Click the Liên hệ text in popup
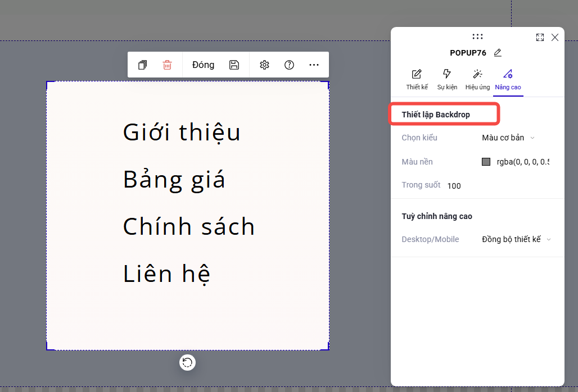Screen dimensions: 578x392 click(x=166, y=274)
